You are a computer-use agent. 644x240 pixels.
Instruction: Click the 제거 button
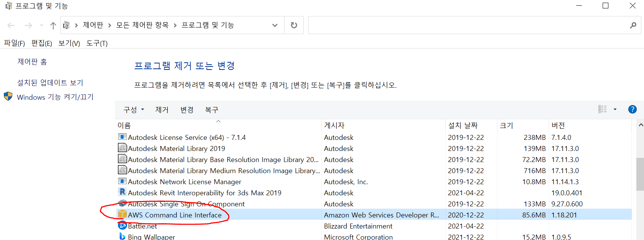click(x=162, y=110)
